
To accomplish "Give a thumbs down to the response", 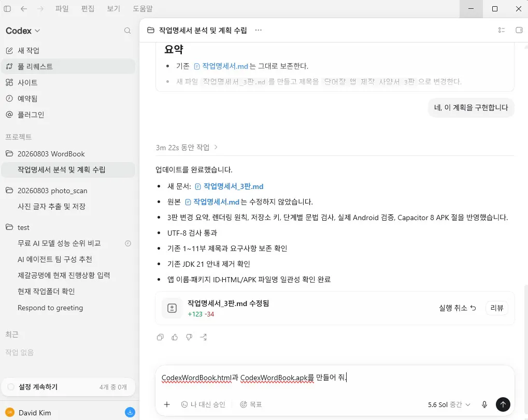I will pos(189,337).
